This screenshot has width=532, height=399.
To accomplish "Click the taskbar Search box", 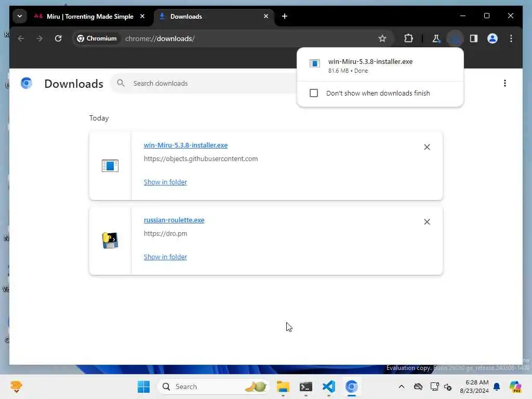I will tap(213, 387).
